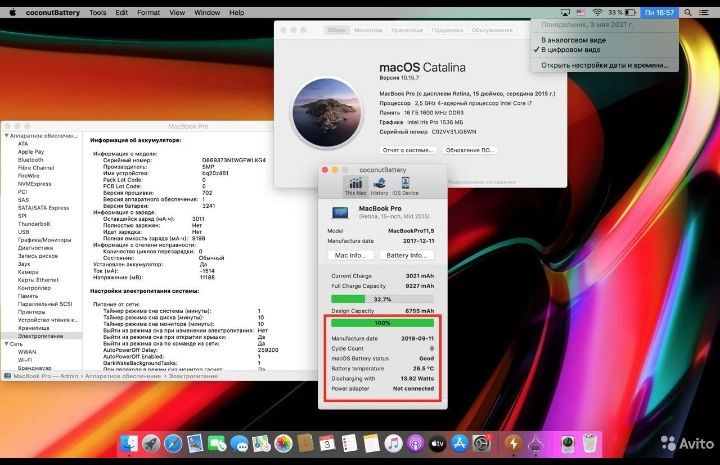720x465 pixels.
Task: Collapse the "Сеть" section triangle
Action: [x=6, y=344]
